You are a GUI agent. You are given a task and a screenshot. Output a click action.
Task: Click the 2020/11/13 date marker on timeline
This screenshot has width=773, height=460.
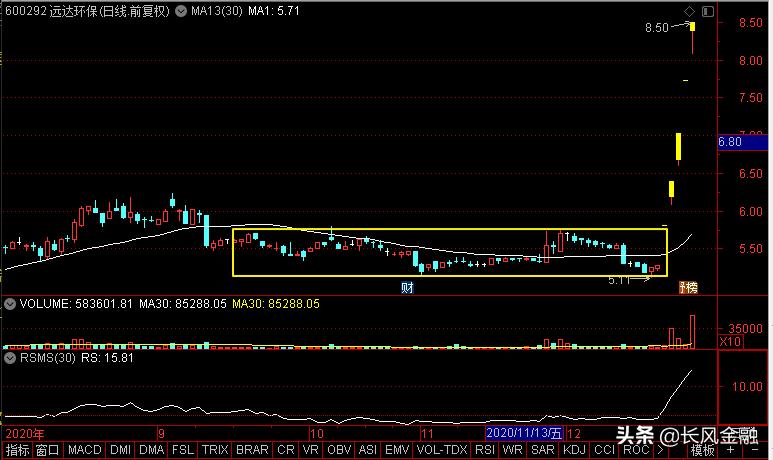tap(524, 435)
